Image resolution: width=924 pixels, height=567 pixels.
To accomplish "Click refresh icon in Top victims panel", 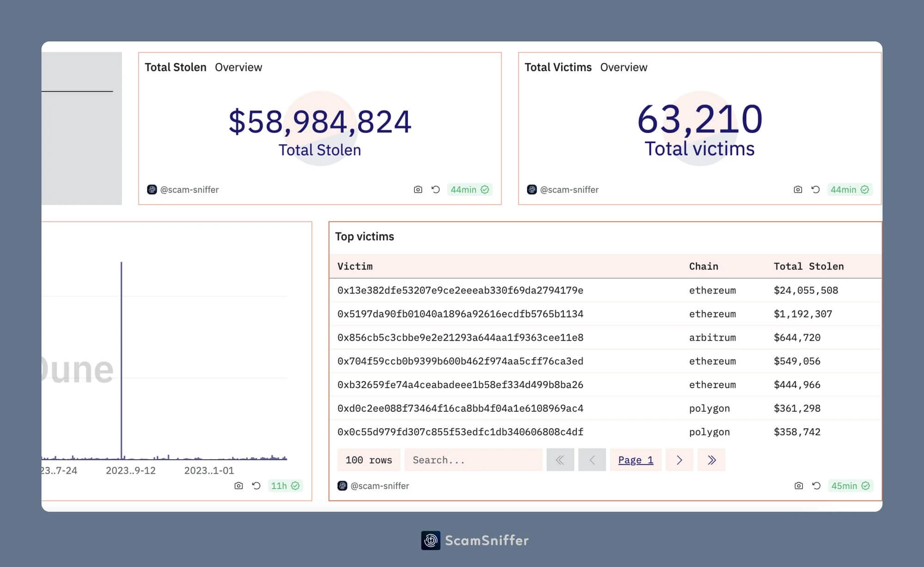I will pyautogui.click(x=816, y=486).
